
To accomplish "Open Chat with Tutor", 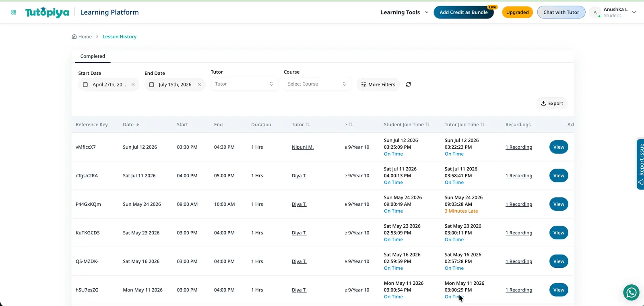I will click(x=561, y=12).
